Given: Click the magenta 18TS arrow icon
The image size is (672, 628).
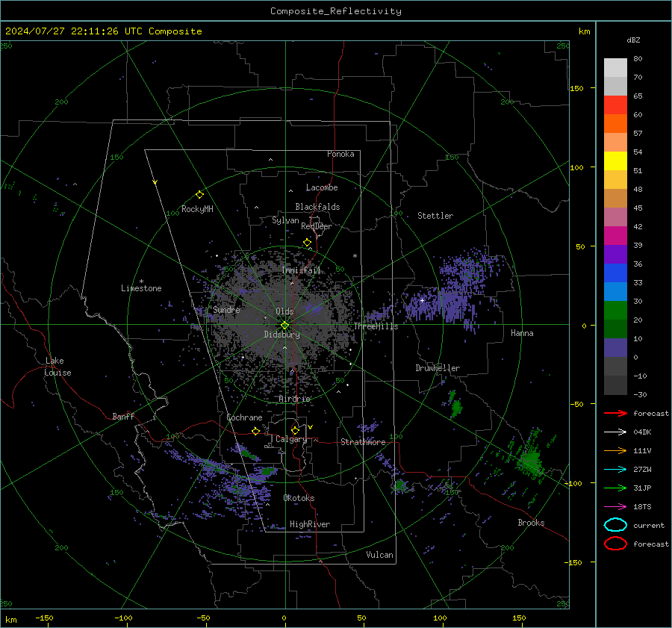Looking at the screenshot, I should (x=615, y=507).
